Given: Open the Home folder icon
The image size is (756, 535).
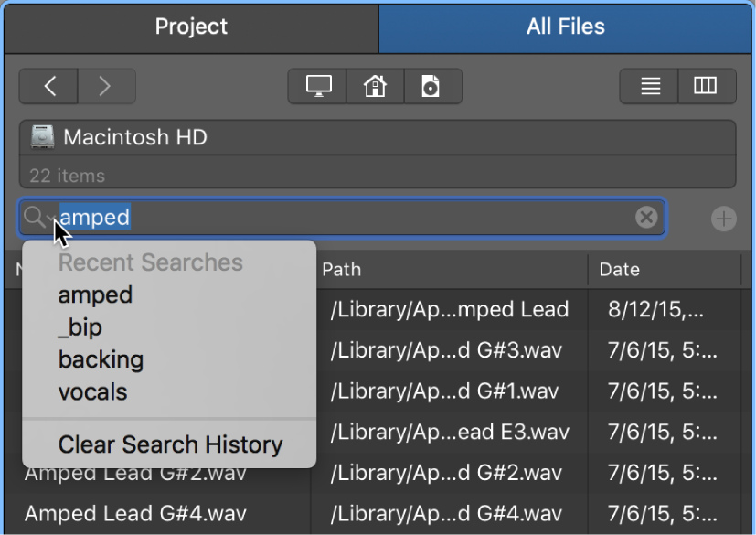Looking at the screenshot, I should [375, 85].
